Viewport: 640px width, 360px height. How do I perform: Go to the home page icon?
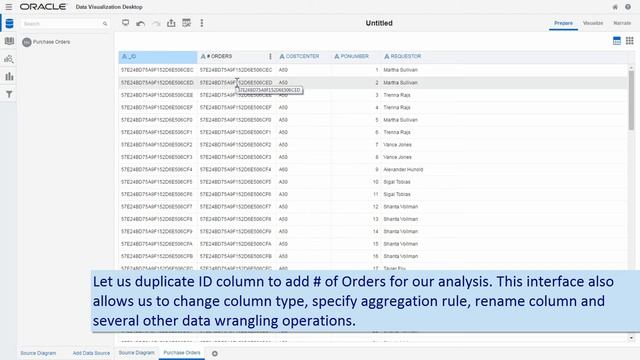click(x=615, y=7)
